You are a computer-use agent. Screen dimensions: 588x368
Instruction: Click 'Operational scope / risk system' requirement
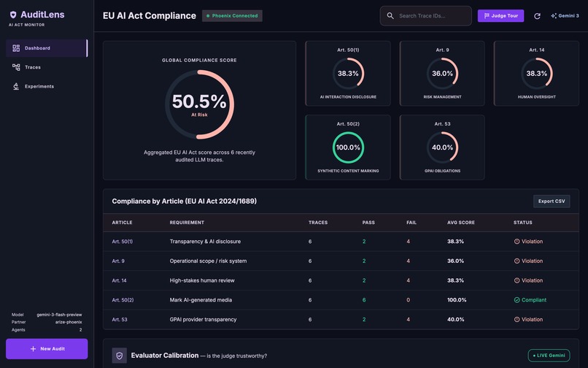[x=208, y=261]
